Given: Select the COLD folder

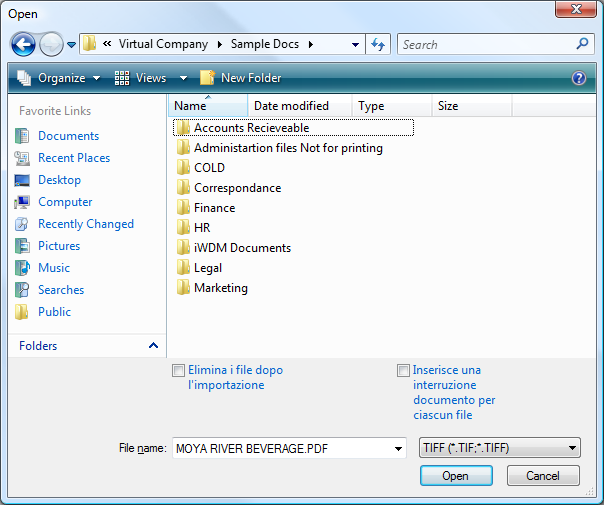Looking at the screenshot, I should [x=201, y=168].
